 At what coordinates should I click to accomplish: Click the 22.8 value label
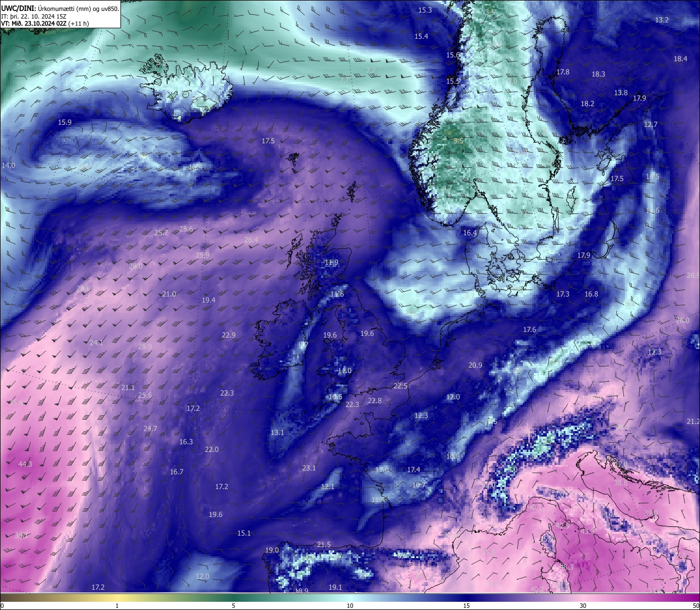[x=375, y=400]
